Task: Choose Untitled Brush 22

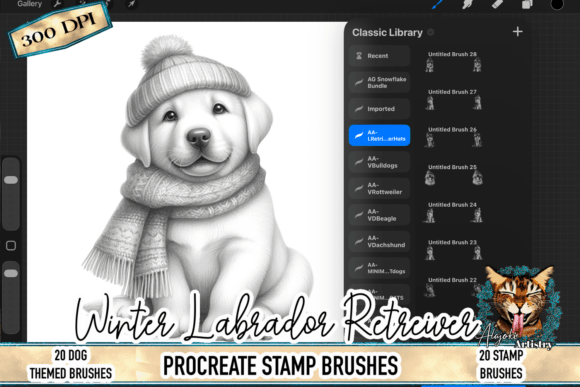Action: (x=453, y=287)
